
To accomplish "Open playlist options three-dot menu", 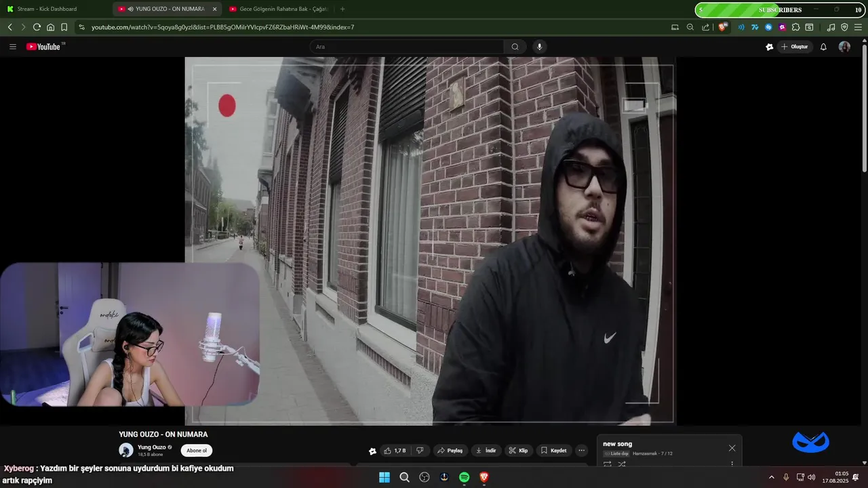I will pos(732,464).
